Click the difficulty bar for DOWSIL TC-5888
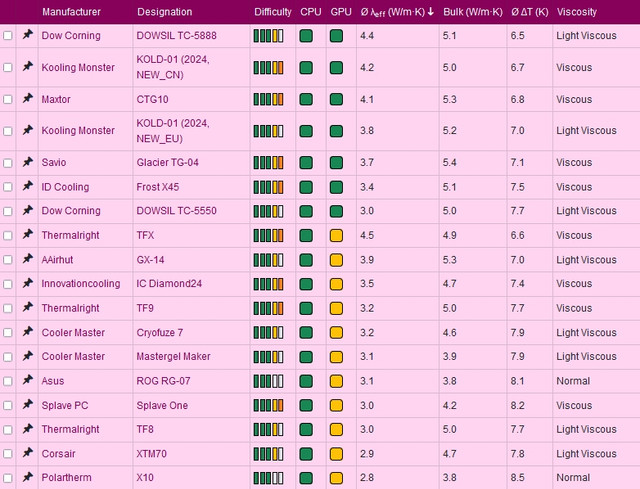 [x=268, y=36]
